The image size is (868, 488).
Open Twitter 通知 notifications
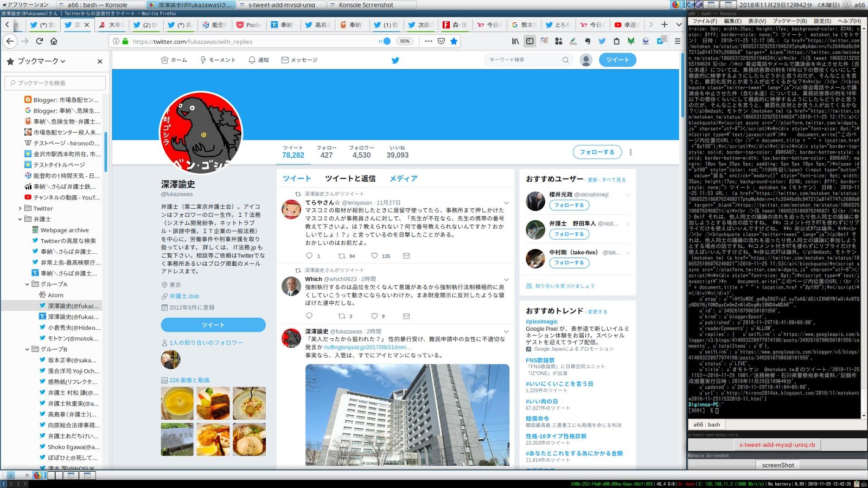coord(259,60)
